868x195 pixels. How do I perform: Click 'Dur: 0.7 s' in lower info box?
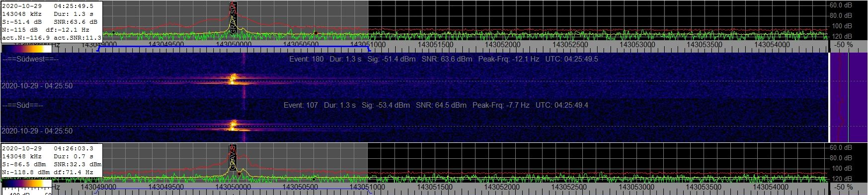click(x=74, y=156)
